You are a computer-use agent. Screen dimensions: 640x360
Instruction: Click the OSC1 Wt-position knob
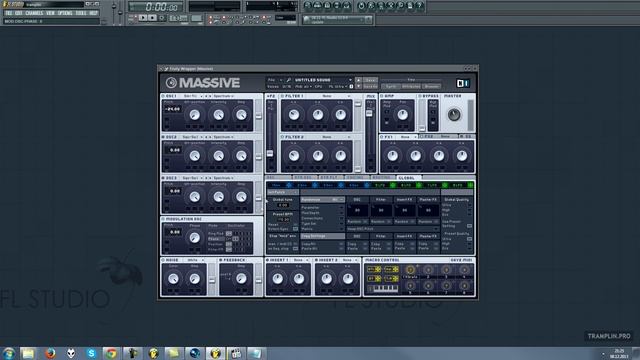tap(194, 115)
